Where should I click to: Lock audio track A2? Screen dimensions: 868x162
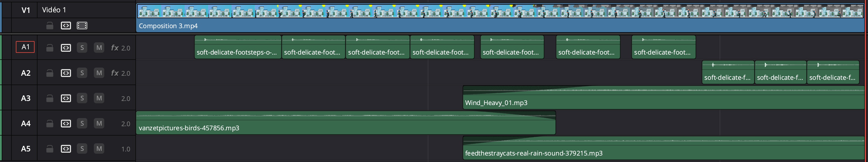(50, 73)
